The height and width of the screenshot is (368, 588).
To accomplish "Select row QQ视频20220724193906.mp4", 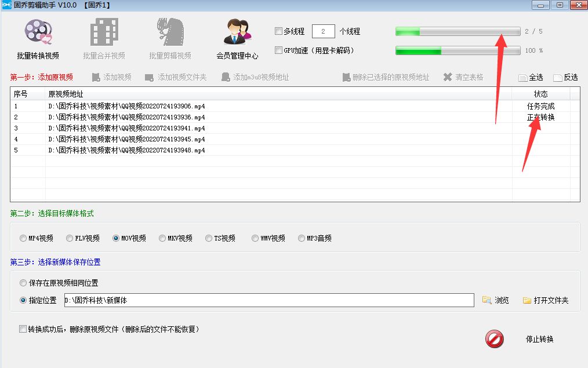I will [295, 106].
